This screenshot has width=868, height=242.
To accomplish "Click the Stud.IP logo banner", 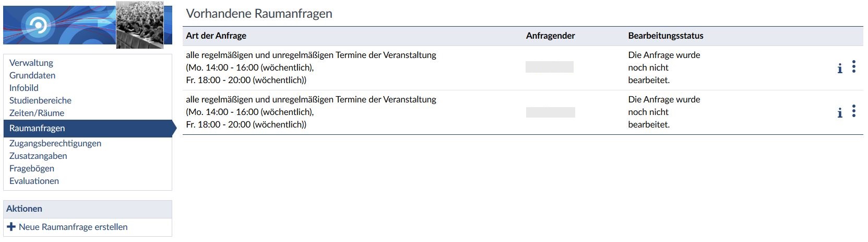I will 58,25.
